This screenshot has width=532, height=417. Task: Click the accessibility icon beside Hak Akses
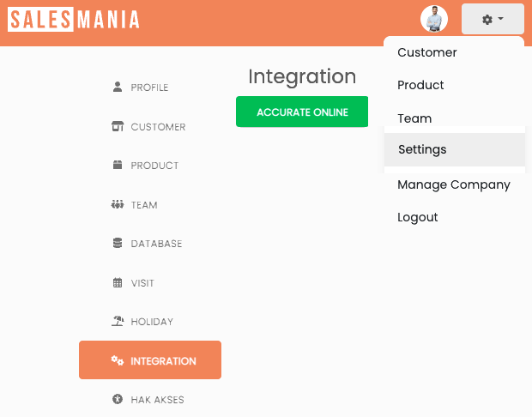pyautogui.click(x=118, y=400)
